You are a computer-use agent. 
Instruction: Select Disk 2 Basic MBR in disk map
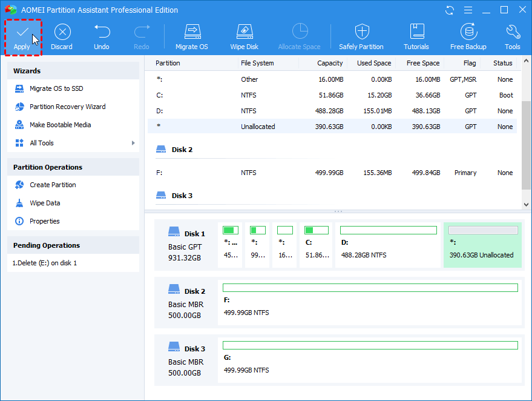186,302
